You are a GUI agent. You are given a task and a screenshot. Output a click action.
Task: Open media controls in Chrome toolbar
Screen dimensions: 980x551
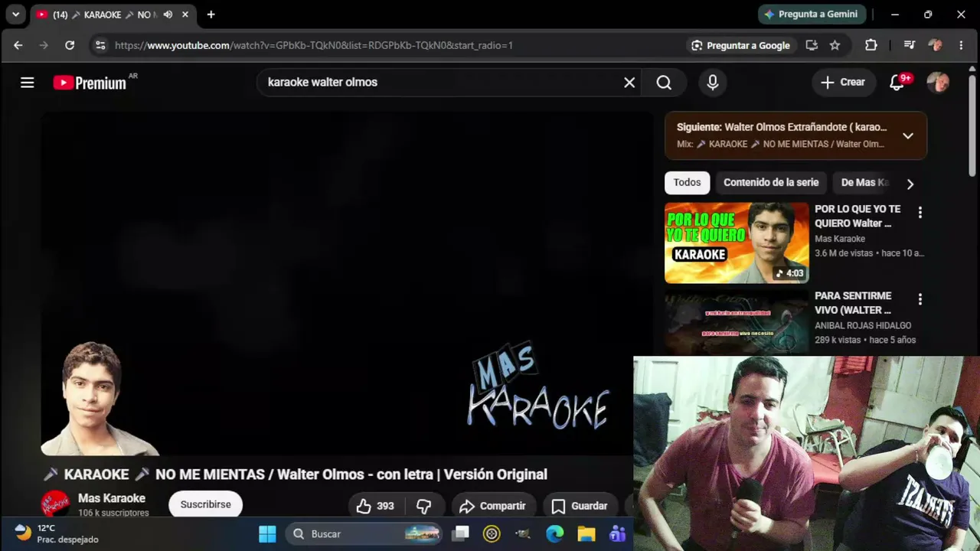pyautogui.click(x=910, y=45)
